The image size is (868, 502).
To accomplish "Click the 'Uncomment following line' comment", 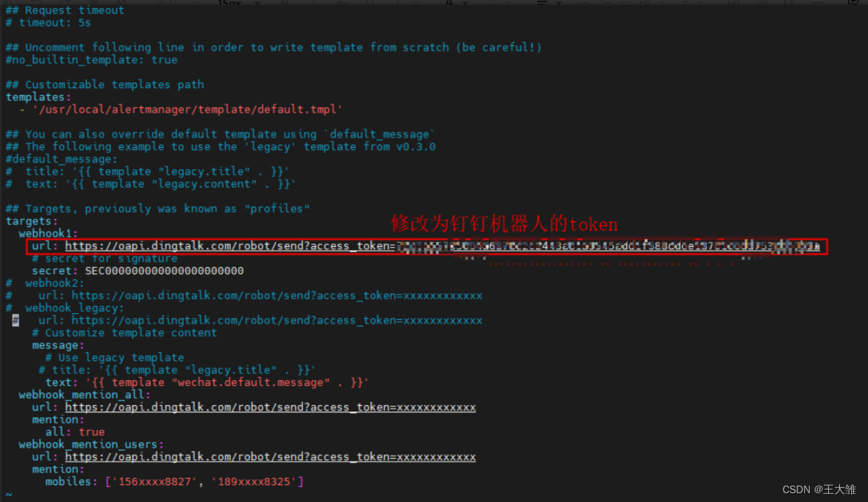I will point(274,48).
